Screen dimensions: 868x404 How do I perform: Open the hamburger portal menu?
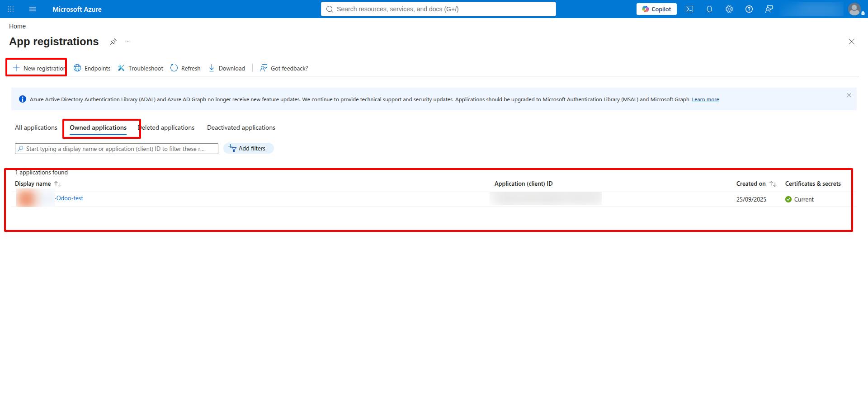[x=33, y=9]
